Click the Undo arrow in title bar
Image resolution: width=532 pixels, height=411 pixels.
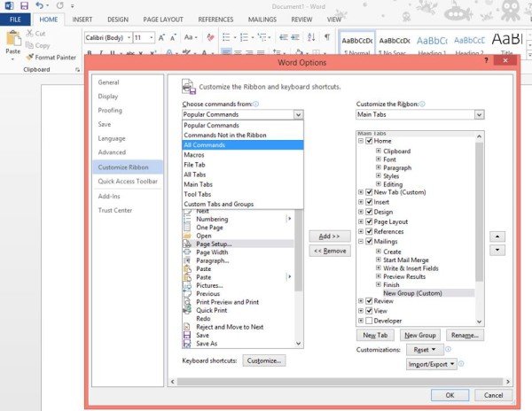pos(40,5)
